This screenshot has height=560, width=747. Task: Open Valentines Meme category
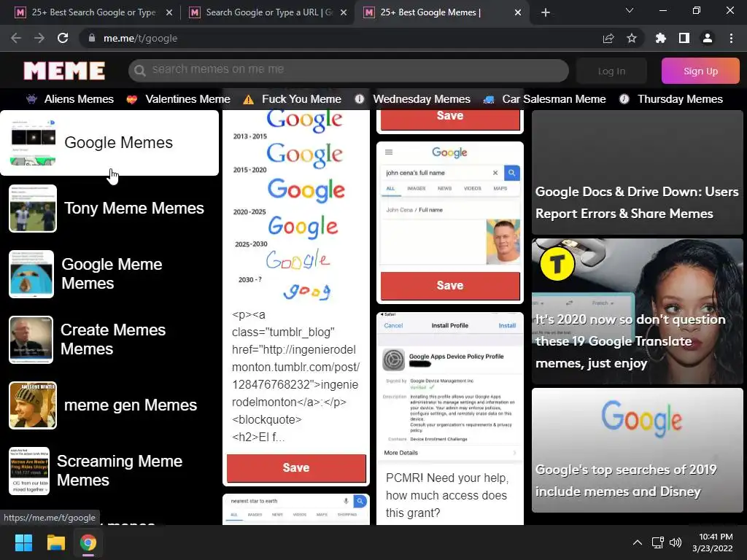pos(187,99)
